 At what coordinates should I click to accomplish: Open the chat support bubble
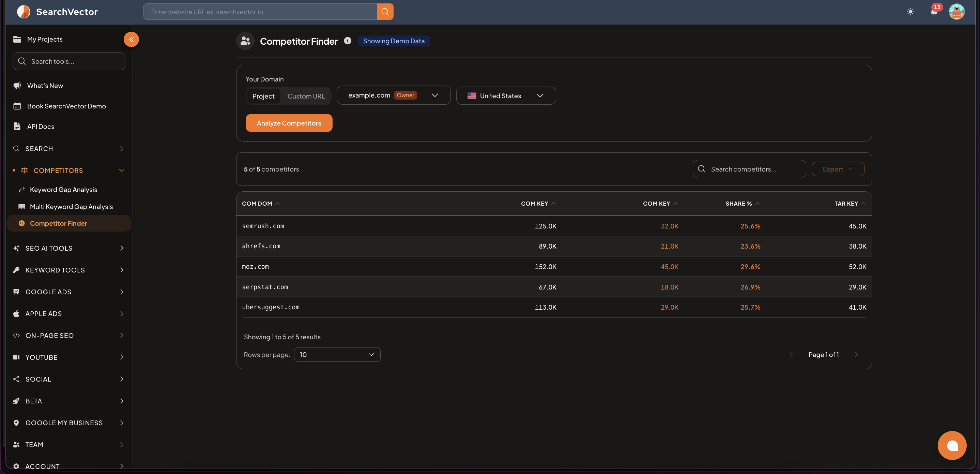click(952, 445)
